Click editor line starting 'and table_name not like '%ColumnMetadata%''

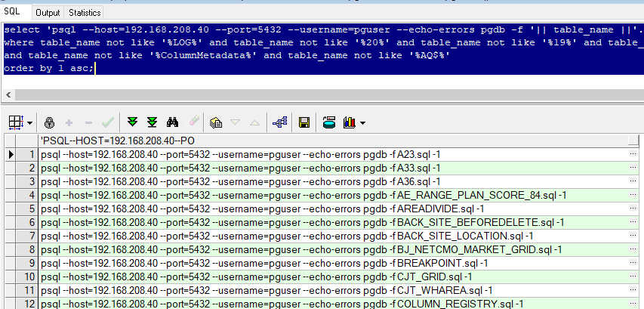click(x=226, y=55)
